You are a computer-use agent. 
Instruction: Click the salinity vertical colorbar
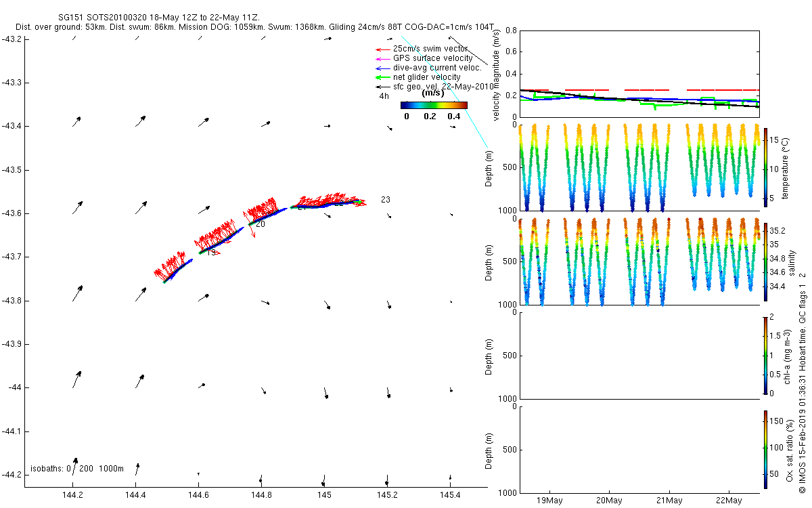[x=765, y=261]
